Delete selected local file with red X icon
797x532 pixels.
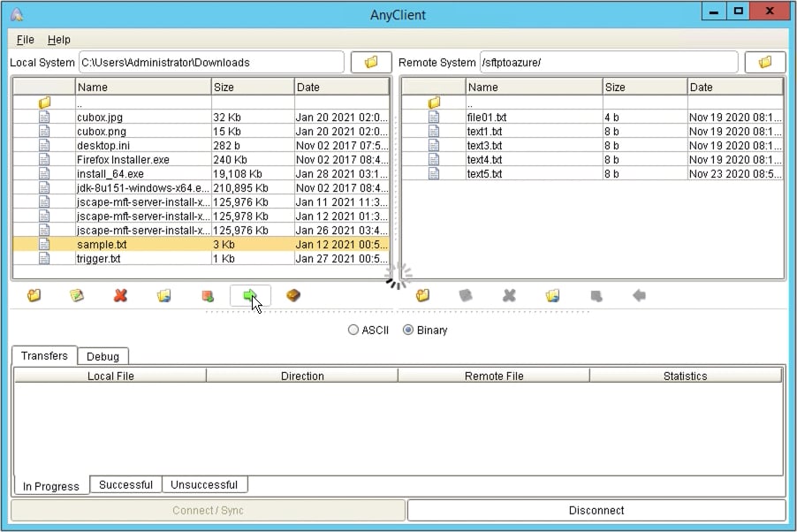tap(120, 295)
